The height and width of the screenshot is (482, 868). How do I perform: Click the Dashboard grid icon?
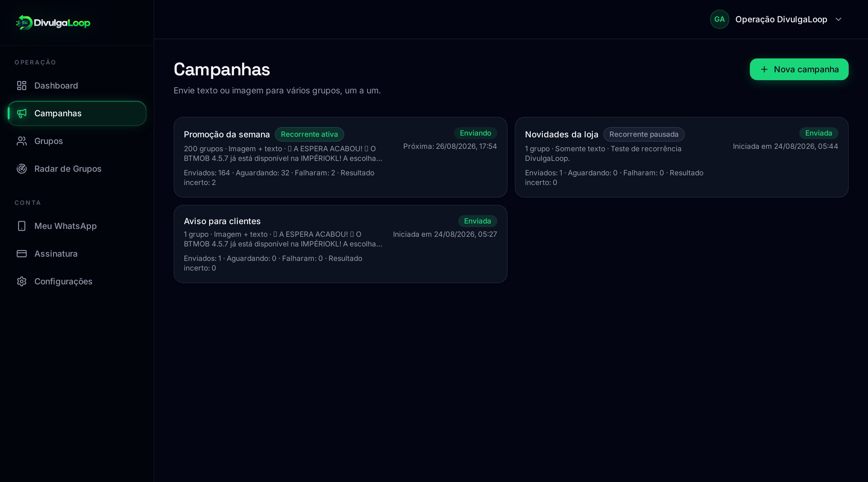click(x=22, y=86)
